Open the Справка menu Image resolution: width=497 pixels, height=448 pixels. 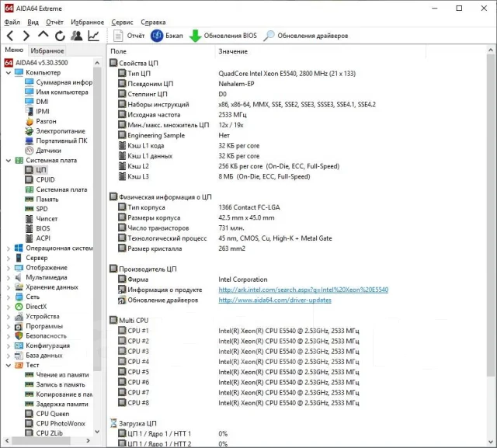click(x=153, y=23)
